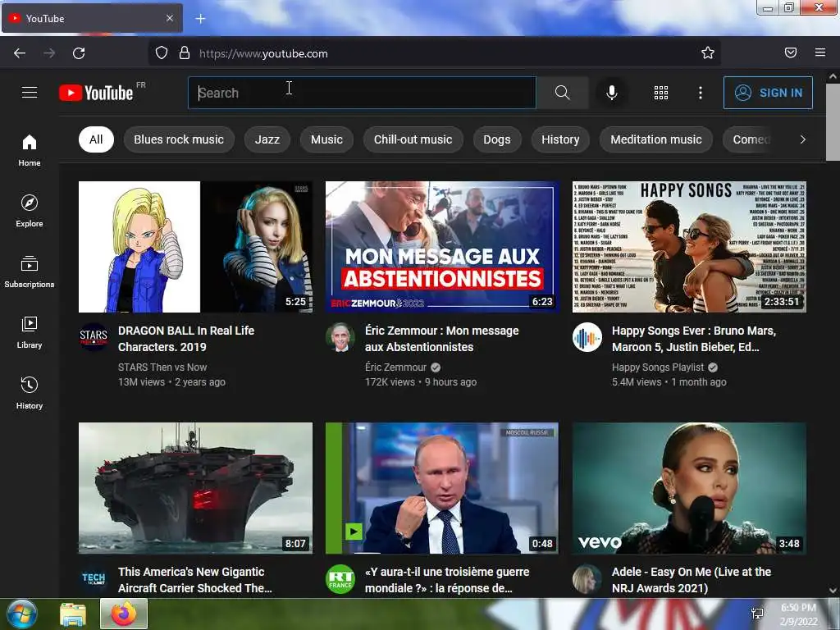Select the Chill-out music chip
Screen dimensions: 840x630
tap(413, 139)
